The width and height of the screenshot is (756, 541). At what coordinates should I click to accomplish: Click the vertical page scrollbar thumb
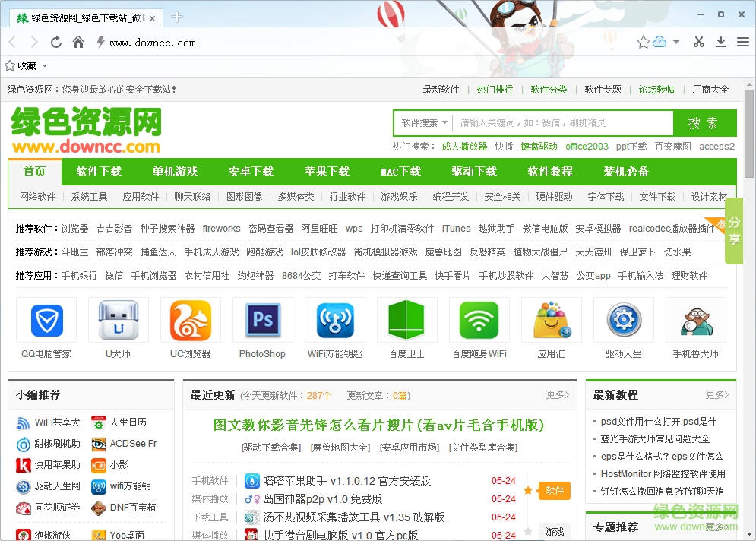click(748, 134)
